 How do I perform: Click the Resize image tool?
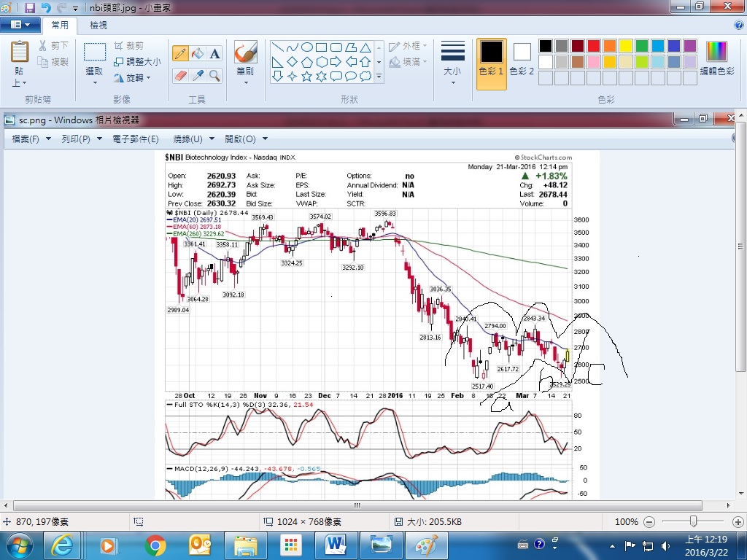(137, 61)
